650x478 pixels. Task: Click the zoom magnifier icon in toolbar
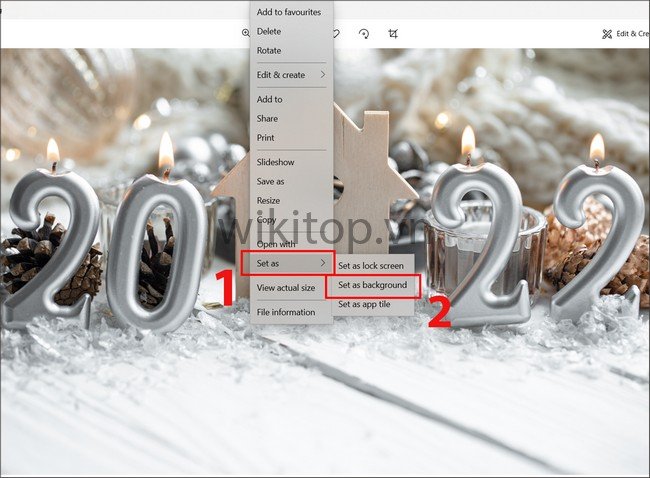(x=245, y=33)
